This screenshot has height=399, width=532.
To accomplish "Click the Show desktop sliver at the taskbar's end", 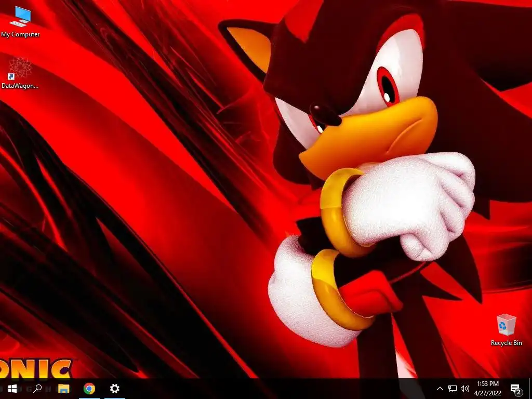I will coord(530,389).
